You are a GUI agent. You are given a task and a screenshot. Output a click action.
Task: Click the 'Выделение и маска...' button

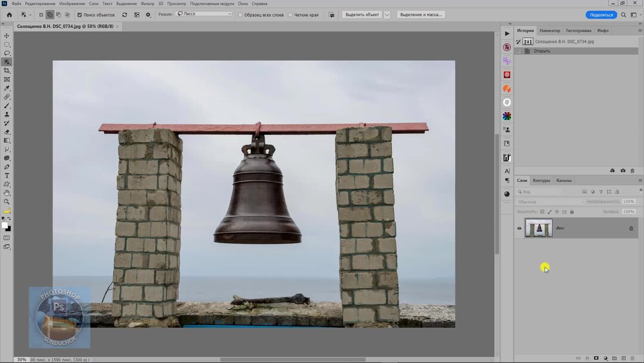[x=421, y=15]
